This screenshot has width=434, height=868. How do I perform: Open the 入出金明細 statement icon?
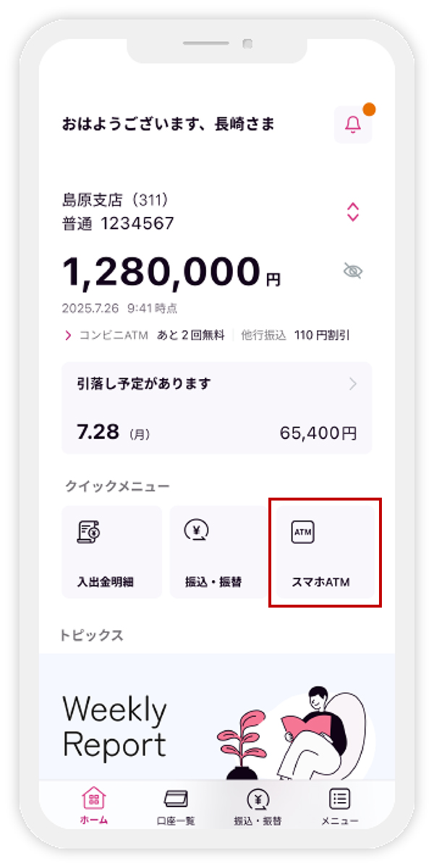pos(89,532)
